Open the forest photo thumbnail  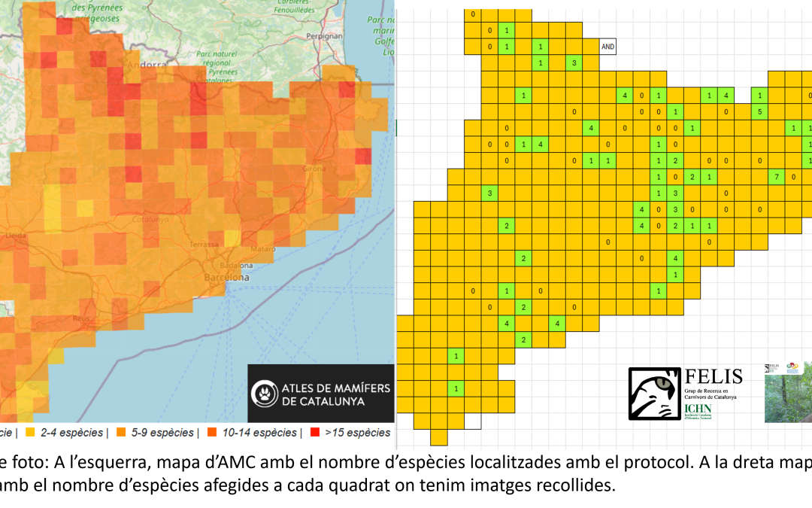(788, 399)
